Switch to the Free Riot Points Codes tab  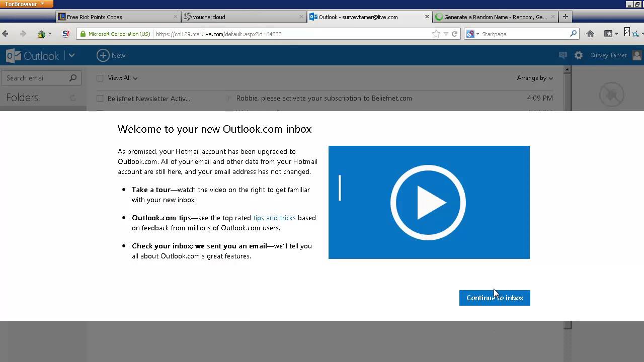[x=119, y=17]
